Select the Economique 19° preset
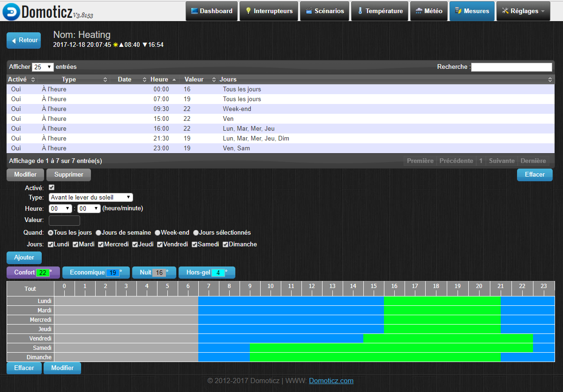Screen dimensions: 563x392 96,273
